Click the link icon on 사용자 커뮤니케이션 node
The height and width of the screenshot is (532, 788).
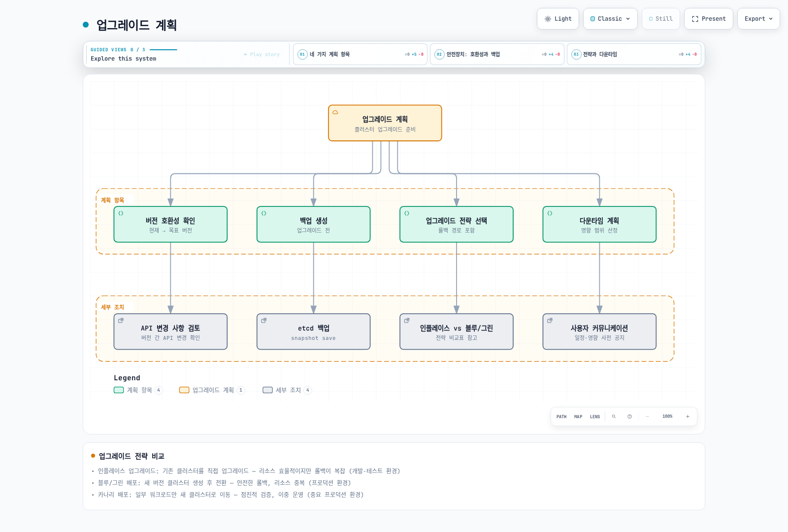(550, 320)
